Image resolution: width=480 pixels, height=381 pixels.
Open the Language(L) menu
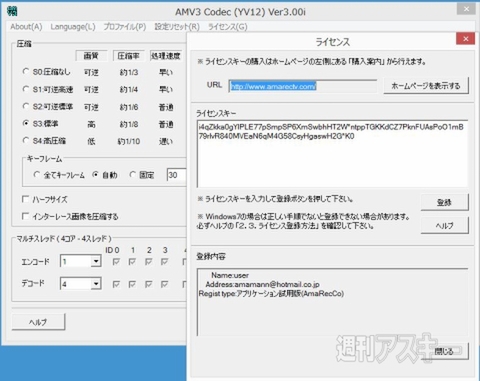[x=73, y=27]
